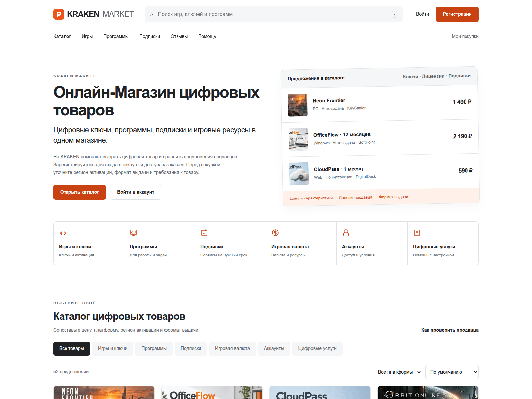Click the Войти link in header
Viewport: 532px width, 399px height.
[422, 14]
